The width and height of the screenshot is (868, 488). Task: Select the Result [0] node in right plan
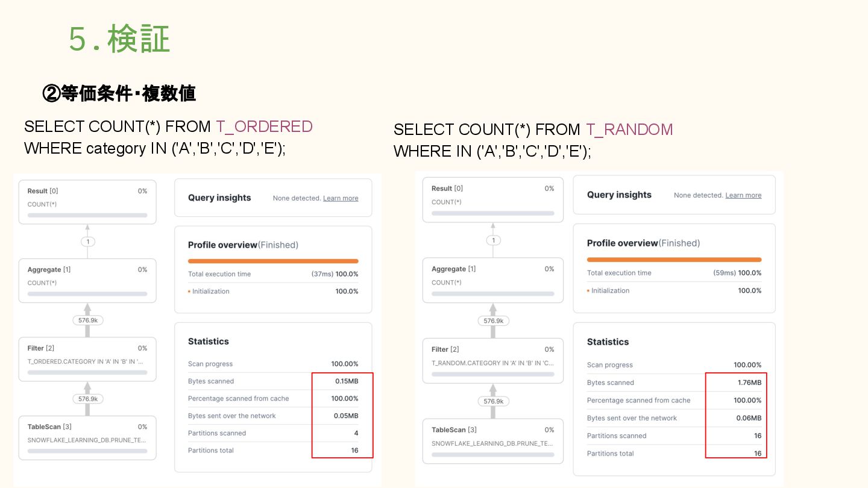pos(493,200)
